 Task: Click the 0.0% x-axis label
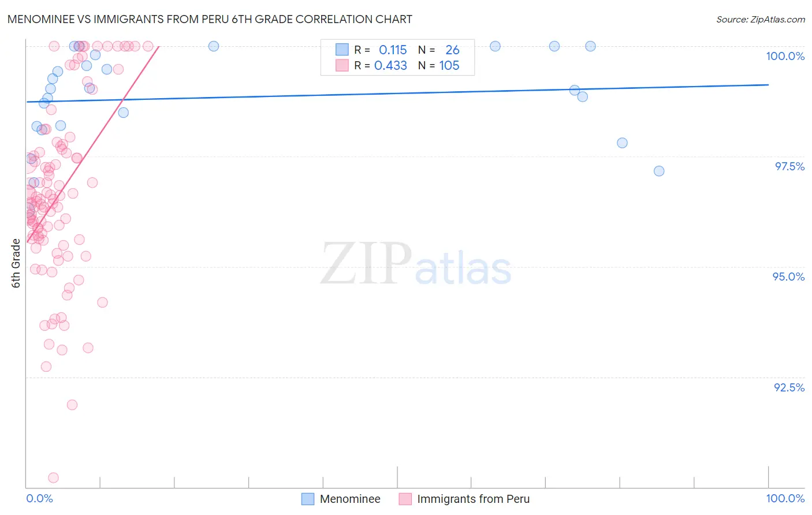point(40,498)
